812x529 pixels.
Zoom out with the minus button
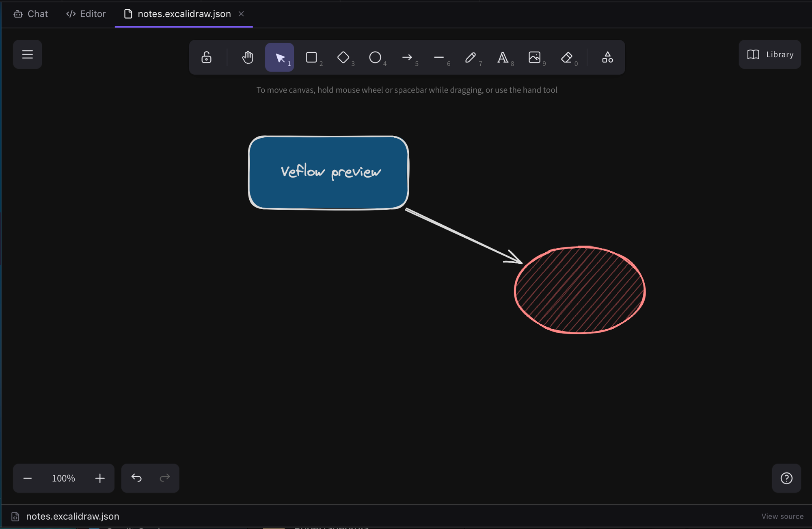coord(28,478)
